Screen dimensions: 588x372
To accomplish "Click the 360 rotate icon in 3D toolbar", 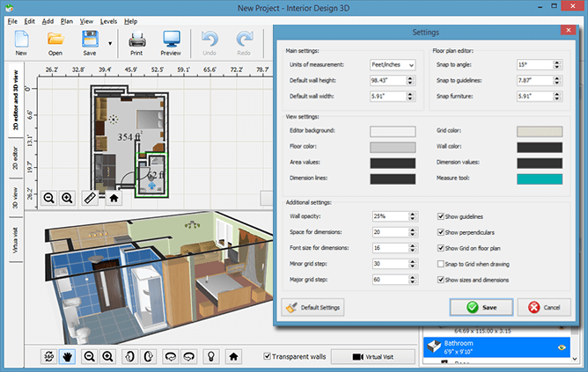I will 48,357.
